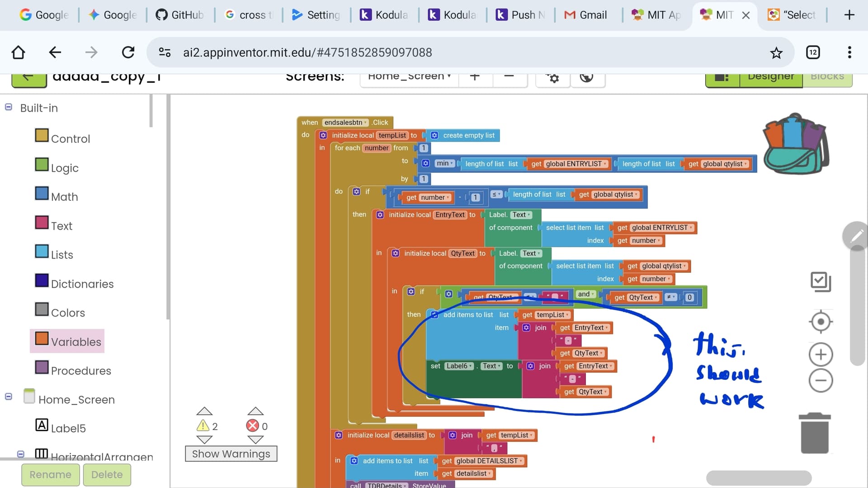The image size is (868, 488).
Task: Collapse the Home_Screen component tree
Action: [9, 397]
